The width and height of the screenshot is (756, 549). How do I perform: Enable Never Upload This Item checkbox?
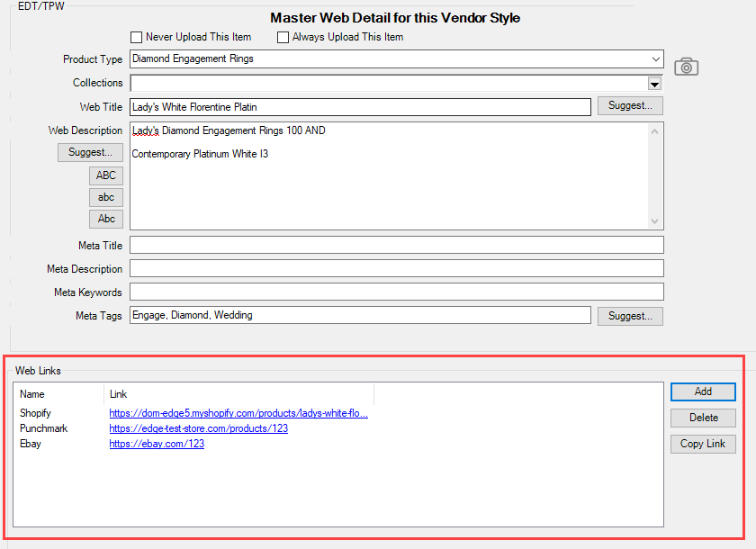coord(137,37)
